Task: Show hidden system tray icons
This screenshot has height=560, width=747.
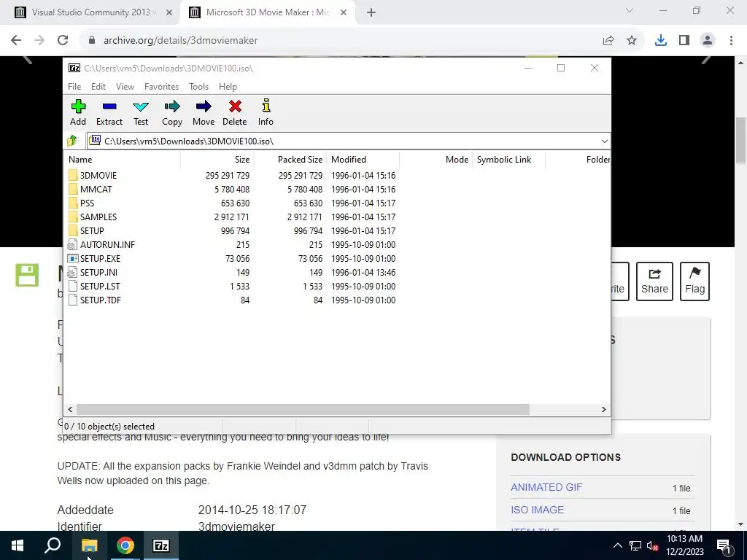Action: 617,545
